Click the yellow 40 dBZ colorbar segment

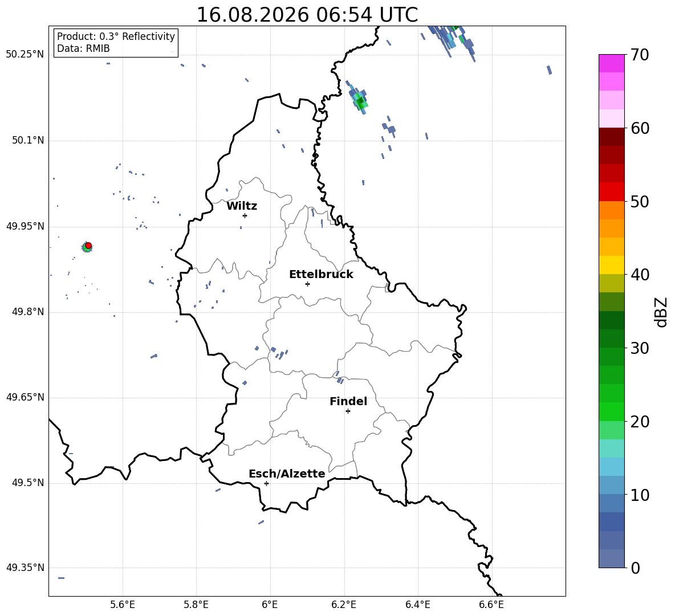coord(612,265)
